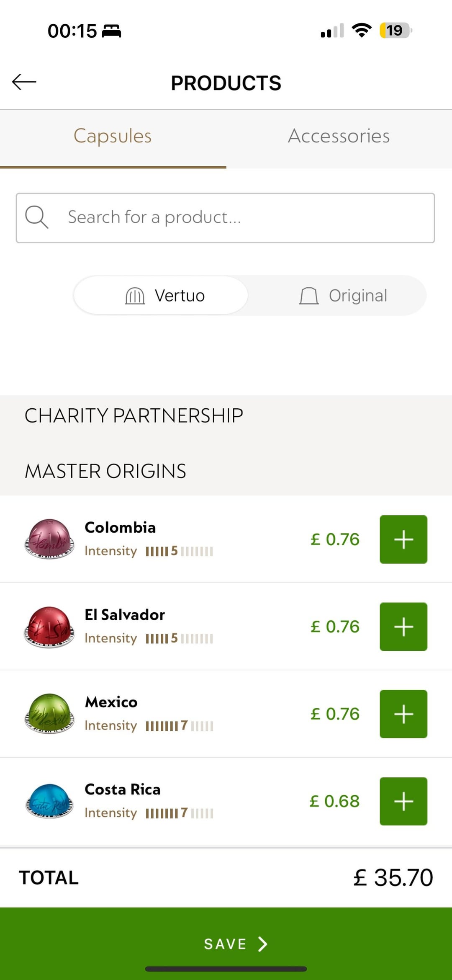Add Mexico capsule with plus button
This screenshot has height=980, width=452.
[403, 714]
